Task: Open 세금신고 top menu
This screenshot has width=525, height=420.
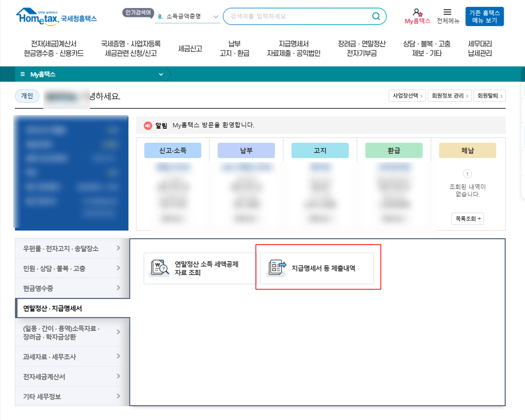Action: (190, 49)
